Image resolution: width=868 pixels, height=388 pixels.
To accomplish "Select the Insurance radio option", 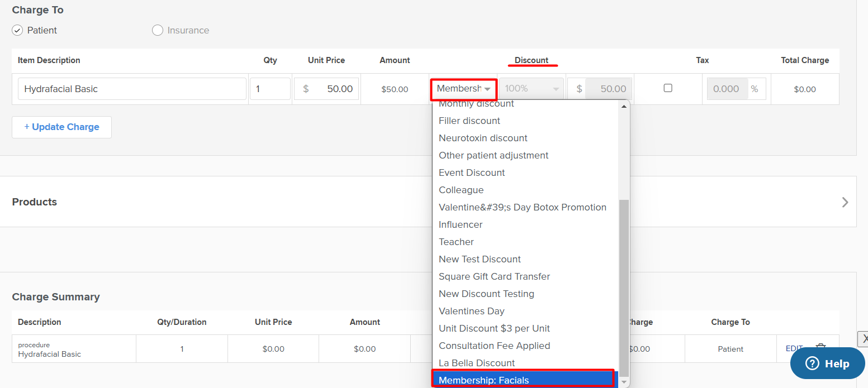I will 158,30.
